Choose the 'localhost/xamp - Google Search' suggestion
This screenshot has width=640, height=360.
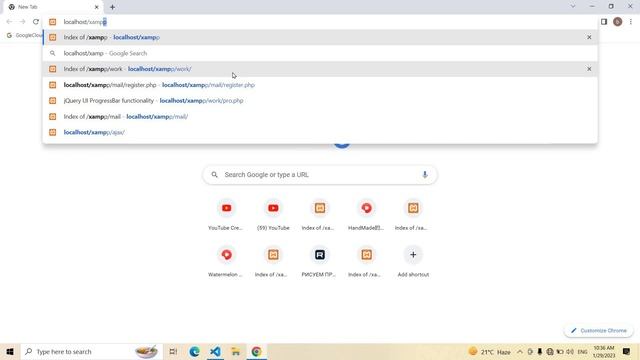point(320,53)
